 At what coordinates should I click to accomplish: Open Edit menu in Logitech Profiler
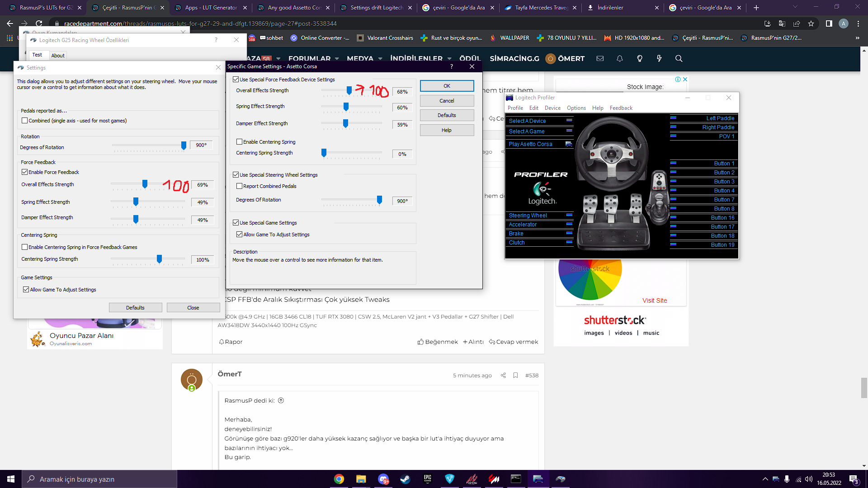(534, 108)
